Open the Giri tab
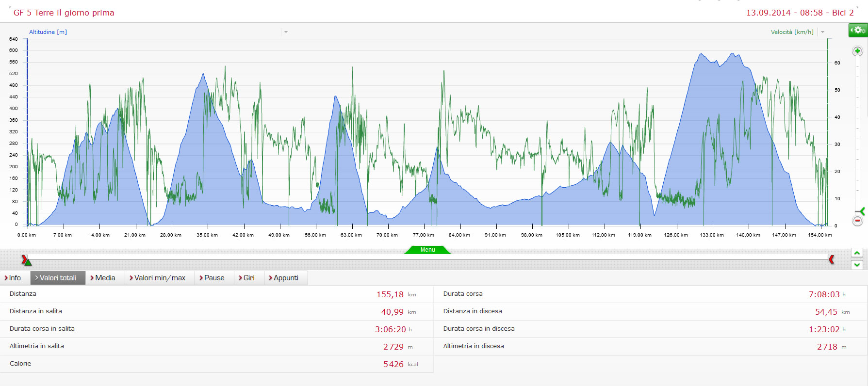 (249, 278)
